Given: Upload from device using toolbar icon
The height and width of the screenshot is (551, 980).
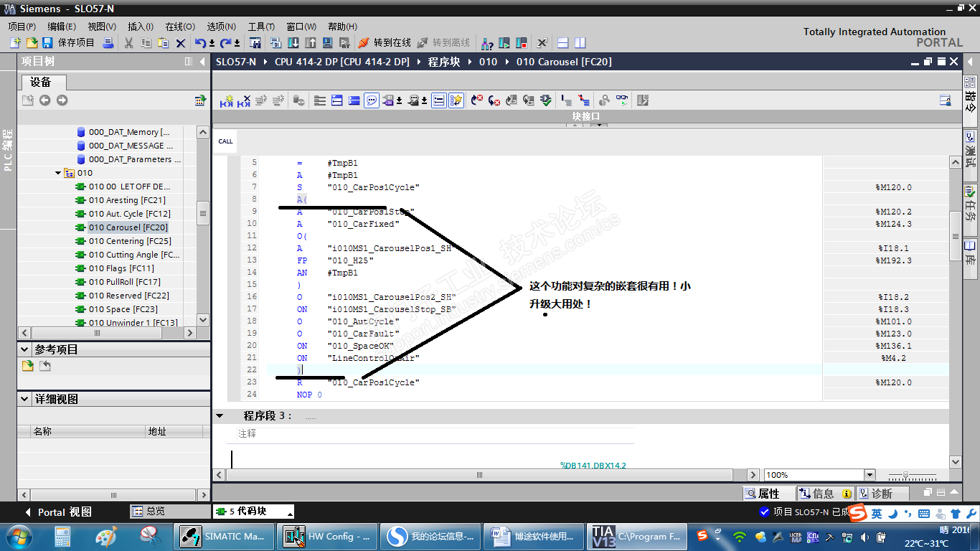Looking at the screenshot, I should pos(311,43).
